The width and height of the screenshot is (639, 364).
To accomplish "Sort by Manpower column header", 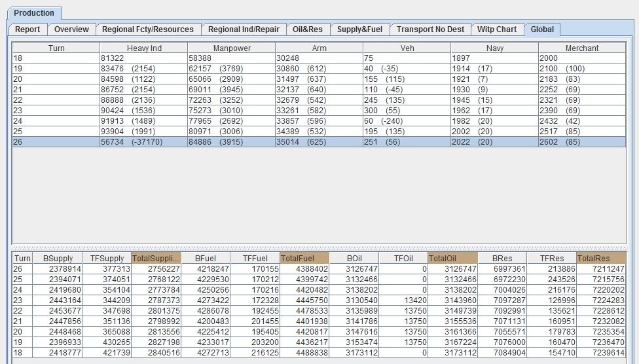I will (232, 48).
